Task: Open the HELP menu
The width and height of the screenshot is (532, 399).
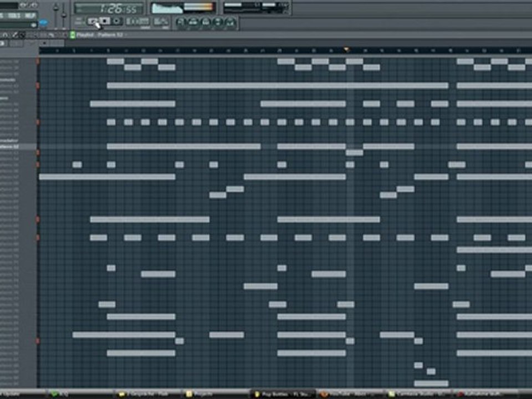Action: coord(30,16)
